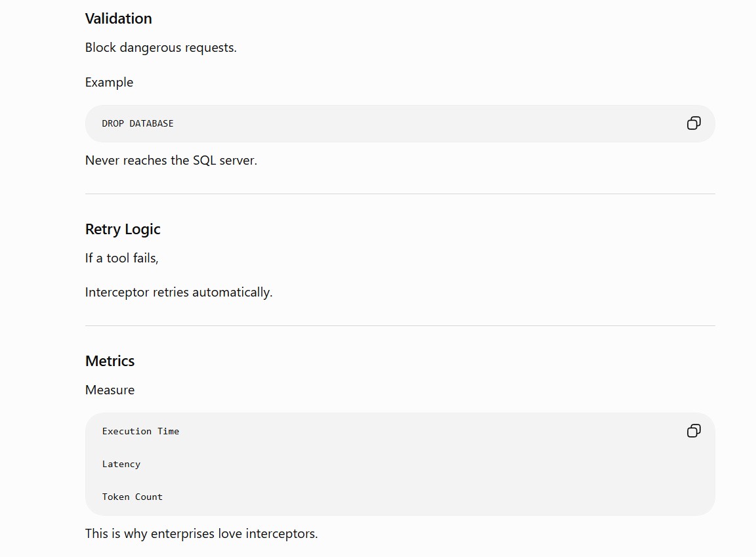
Task: Click the 'Latency' code line
Action: click(x=121, y=464)
